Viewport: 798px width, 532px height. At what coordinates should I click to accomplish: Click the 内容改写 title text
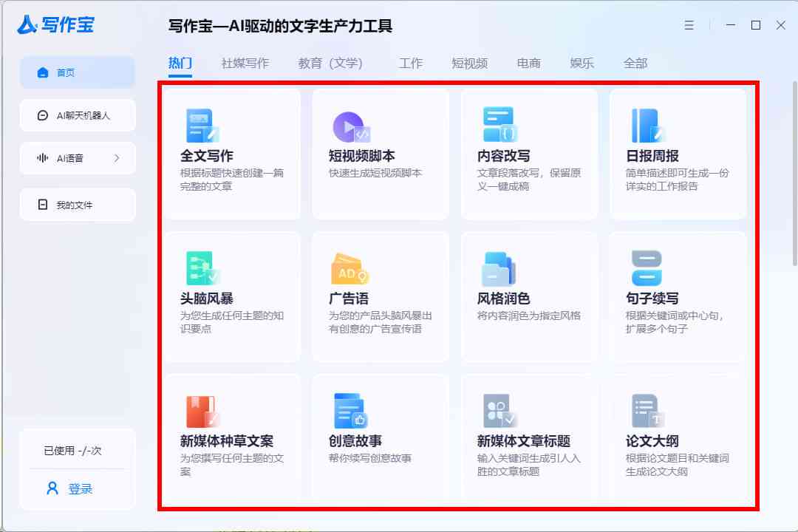pyautogui.click(x=503, y=156)
